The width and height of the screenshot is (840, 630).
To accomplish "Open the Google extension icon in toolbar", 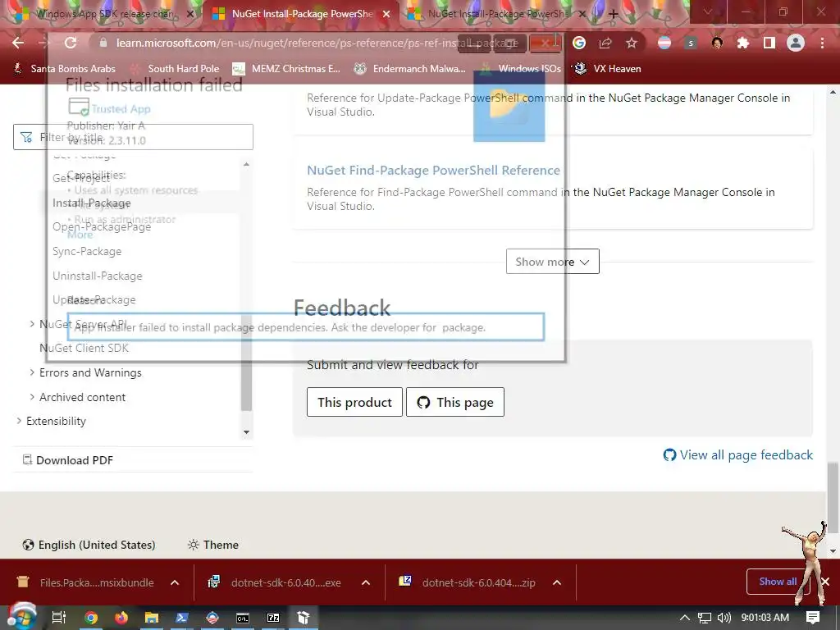I will [x=578, y=43].
